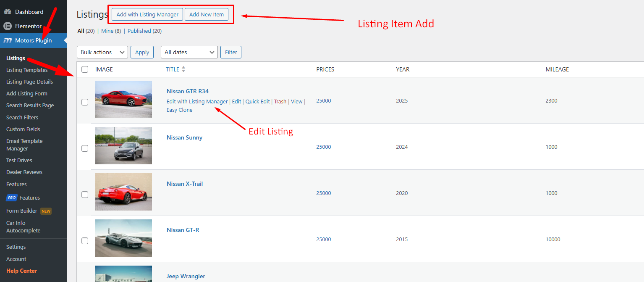
Task: Open Quick Edit for Nissan GTR R34
Action: pyautogui.click(x=257, y=102)
